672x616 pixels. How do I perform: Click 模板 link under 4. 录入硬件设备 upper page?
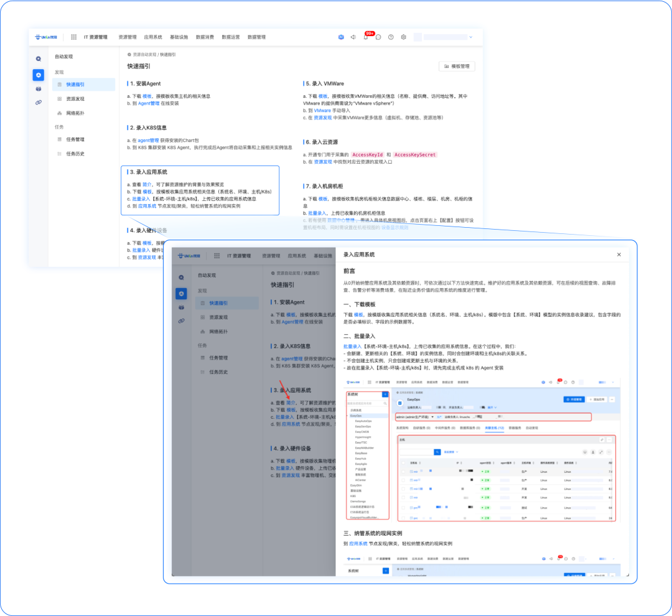pyautogui.click(x=147, y=243)
